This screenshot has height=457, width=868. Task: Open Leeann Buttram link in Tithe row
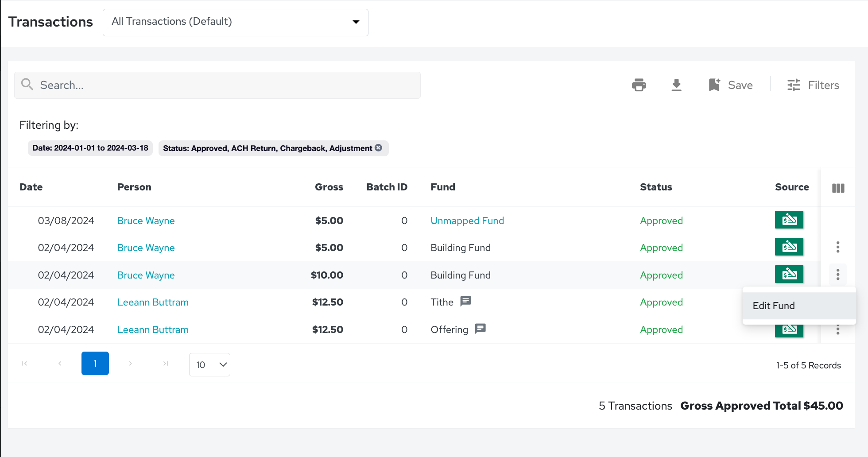point(153,302)
